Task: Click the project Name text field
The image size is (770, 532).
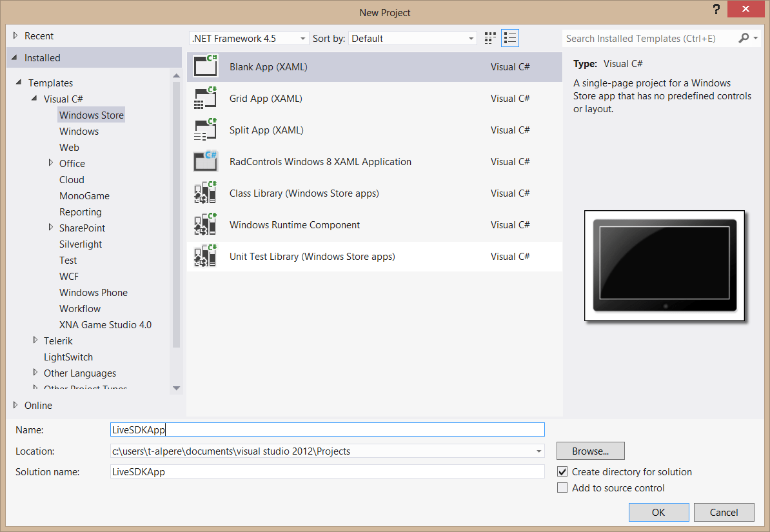Action: click(x=328, y=429)
